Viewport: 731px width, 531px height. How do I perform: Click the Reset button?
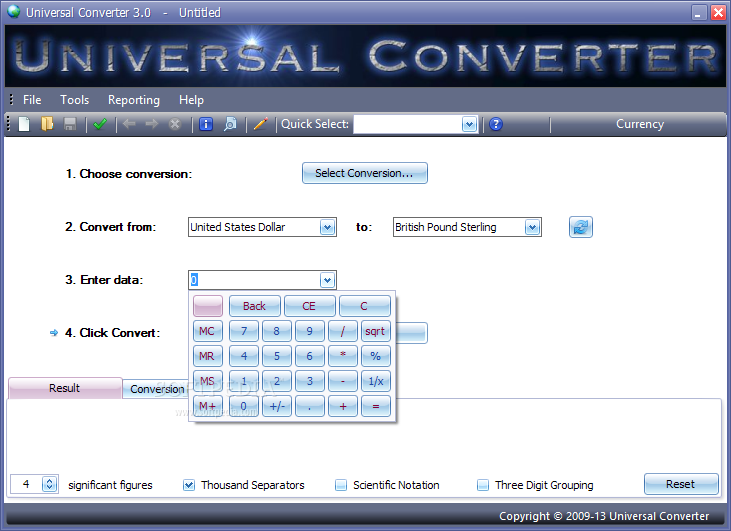pyautogui.click(x=681, y=484)
